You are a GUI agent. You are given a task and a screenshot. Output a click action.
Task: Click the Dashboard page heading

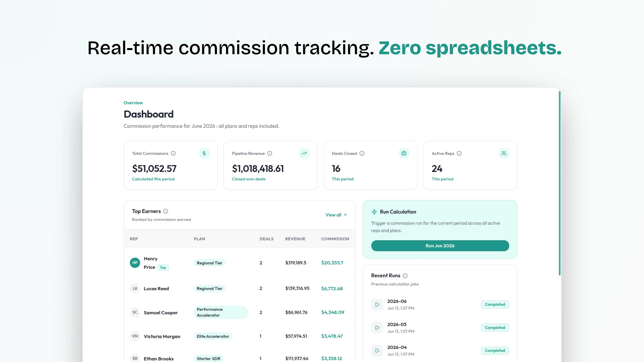(148, 114)
